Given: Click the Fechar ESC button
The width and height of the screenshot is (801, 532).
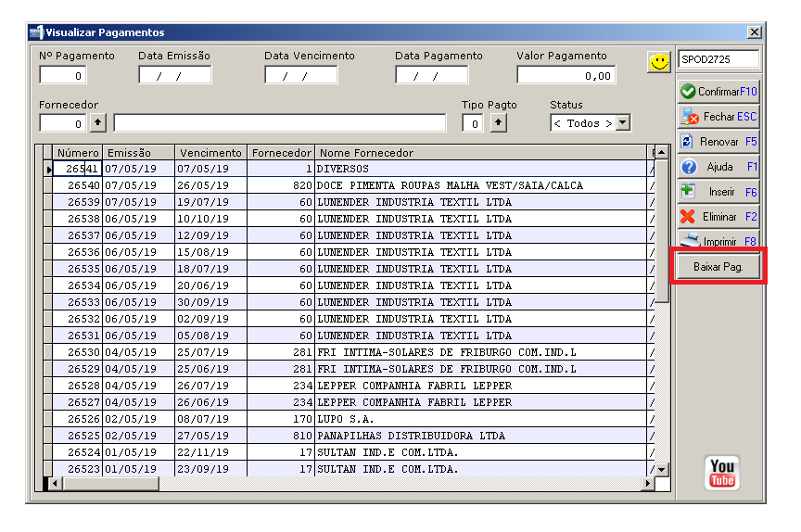Looking at the screenshot, I should click(718, 117).
